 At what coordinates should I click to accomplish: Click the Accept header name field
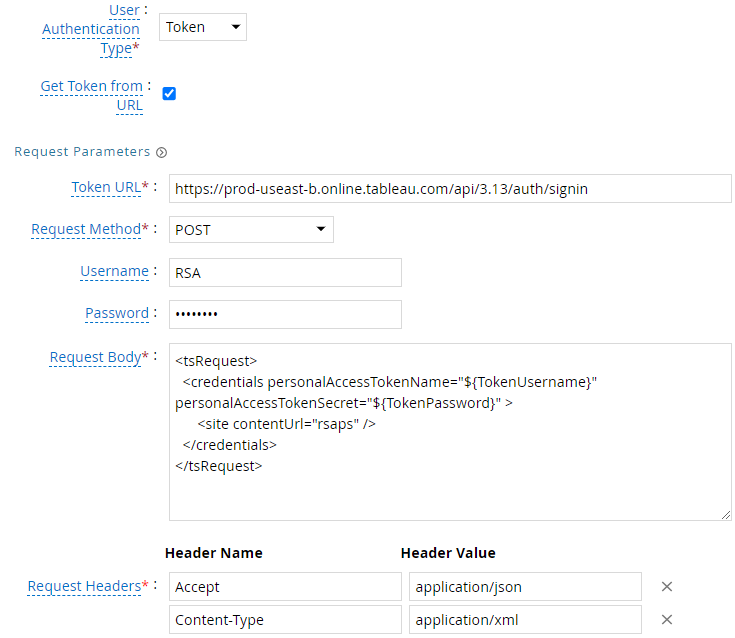click(285, 586)
